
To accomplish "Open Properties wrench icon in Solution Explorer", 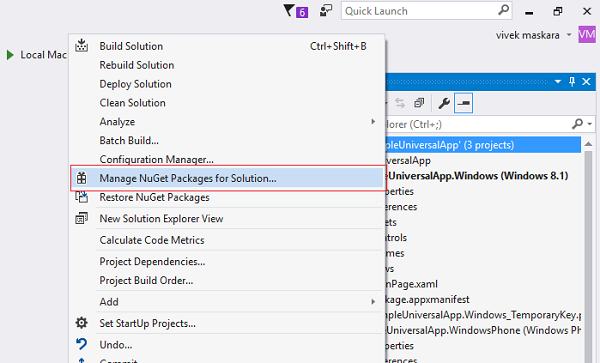I will pos(444,103).
